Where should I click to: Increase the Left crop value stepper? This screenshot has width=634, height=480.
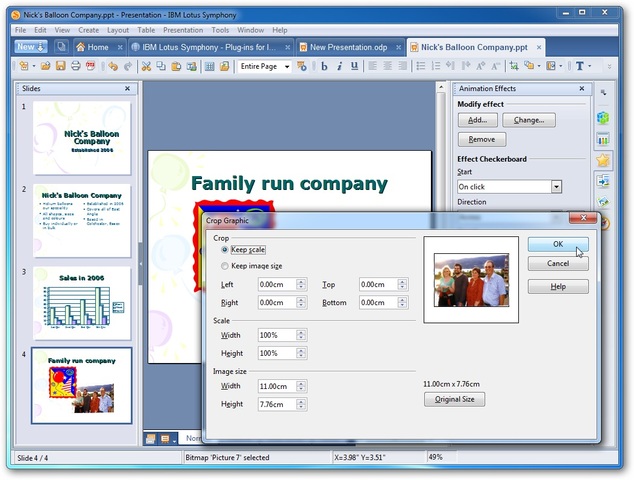point(301,282)
